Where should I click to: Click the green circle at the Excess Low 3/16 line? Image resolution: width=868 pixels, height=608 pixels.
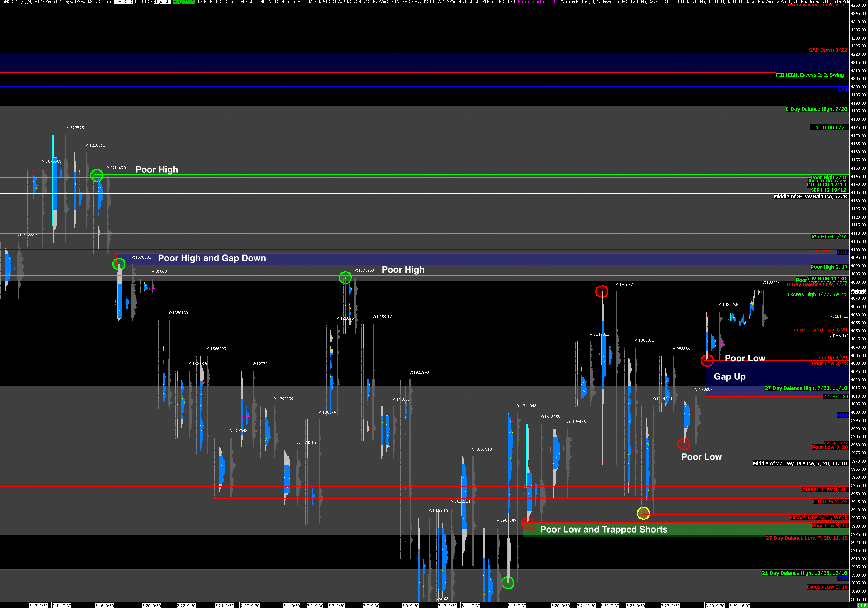click(x=508, y=583)
